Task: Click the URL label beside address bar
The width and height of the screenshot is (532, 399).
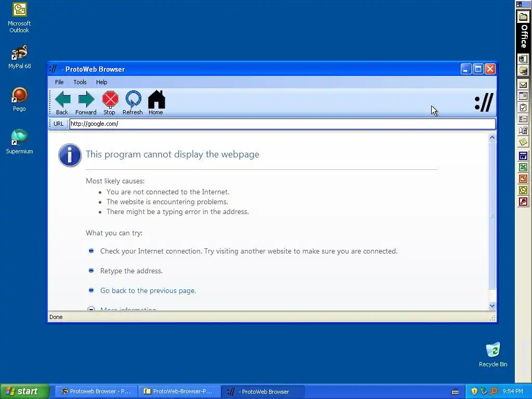Action: tap(58, 124)
